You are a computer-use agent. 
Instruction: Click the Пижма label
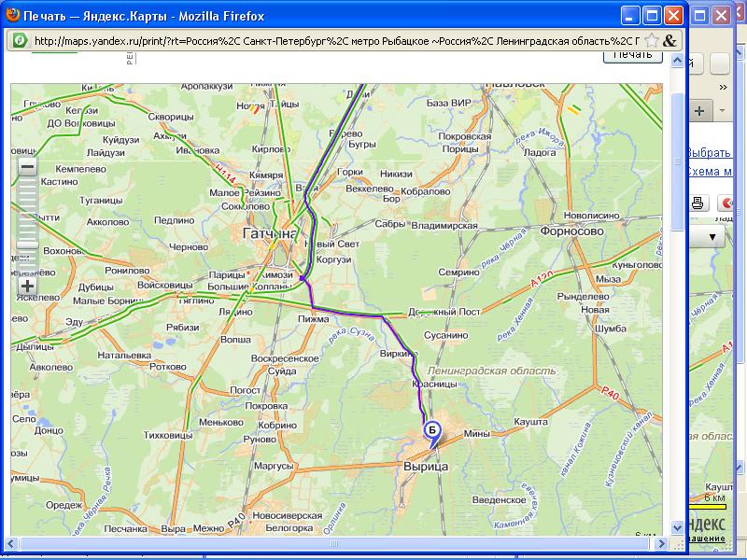tap(313, 318)
